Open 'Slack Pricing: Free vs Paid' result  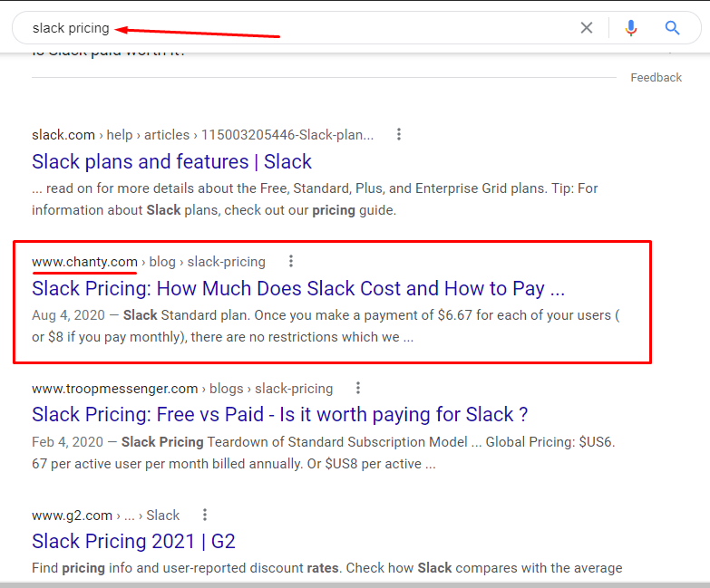280,415
